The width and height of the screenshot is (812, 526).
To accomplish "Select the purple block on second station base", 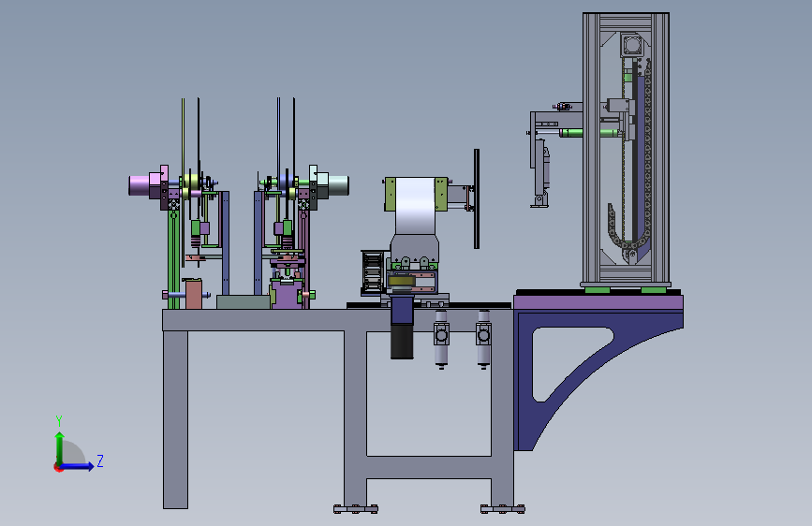I will (286, 296).
